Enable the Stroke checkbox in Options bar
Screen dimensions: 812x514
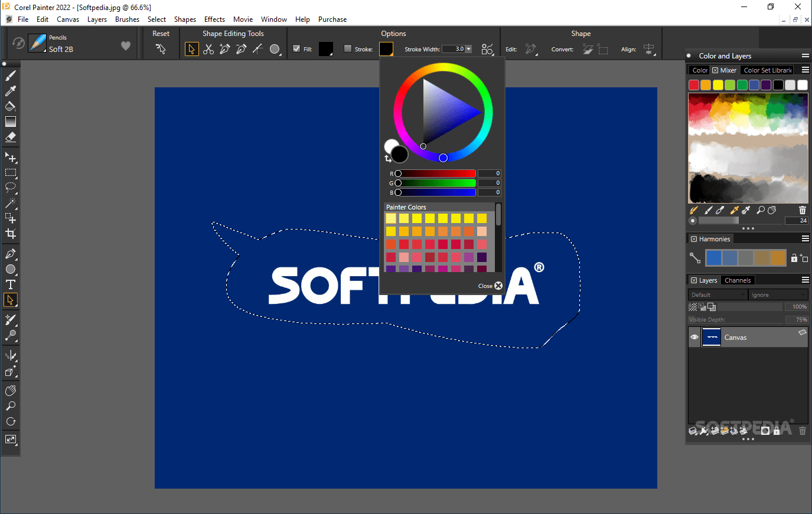point(348,49)
